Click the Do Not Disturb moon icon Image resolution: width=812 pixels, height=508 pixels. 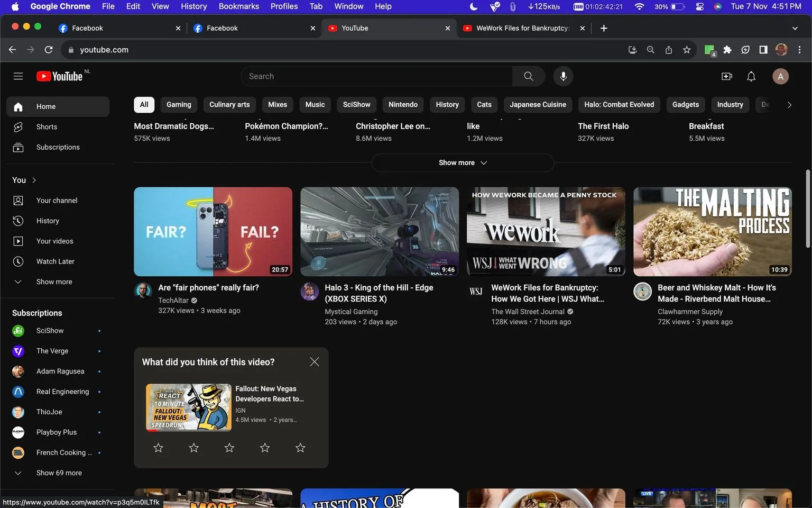point(474,6)
